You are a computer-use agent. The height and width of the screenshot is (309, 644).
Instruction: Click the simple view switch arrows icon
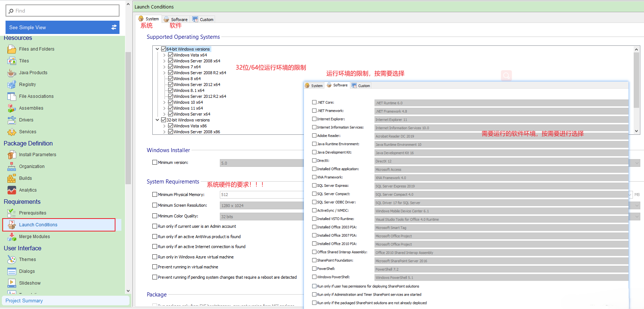(x=114, y=27)
